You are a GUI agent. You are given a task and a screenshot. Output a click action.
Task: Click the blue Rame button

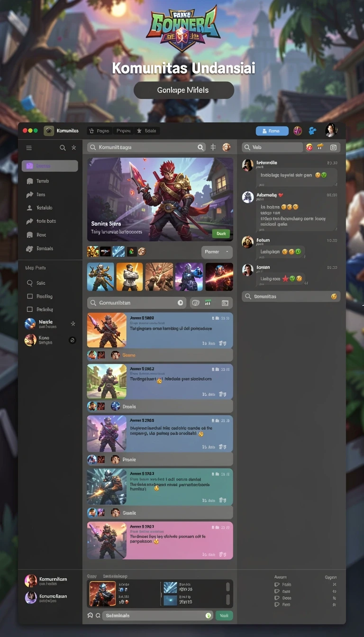click(272, 131)
